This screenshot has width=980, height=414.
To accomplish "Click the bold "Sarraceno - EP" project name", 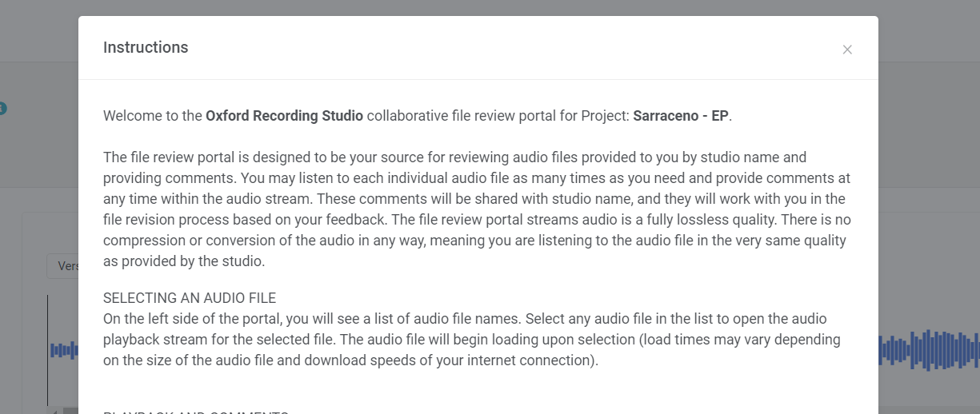I will pos(680,116).
